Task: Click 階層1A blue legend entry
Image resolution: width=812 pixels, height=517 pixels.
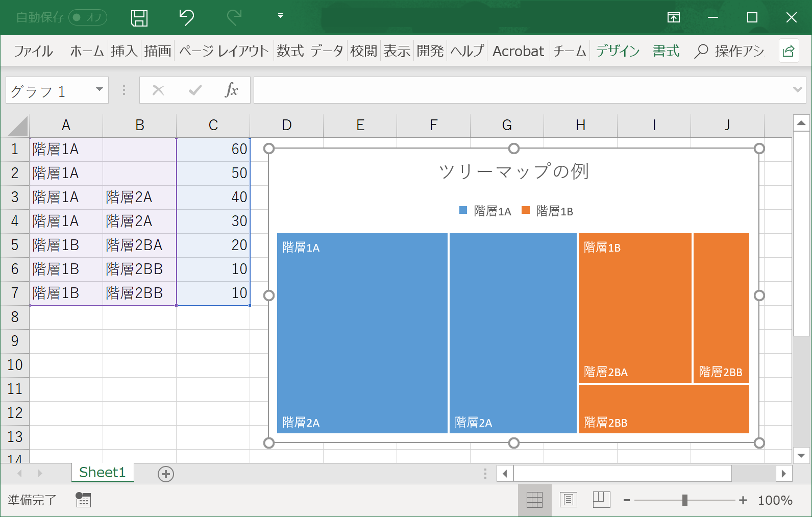Action: click(485, 211)
